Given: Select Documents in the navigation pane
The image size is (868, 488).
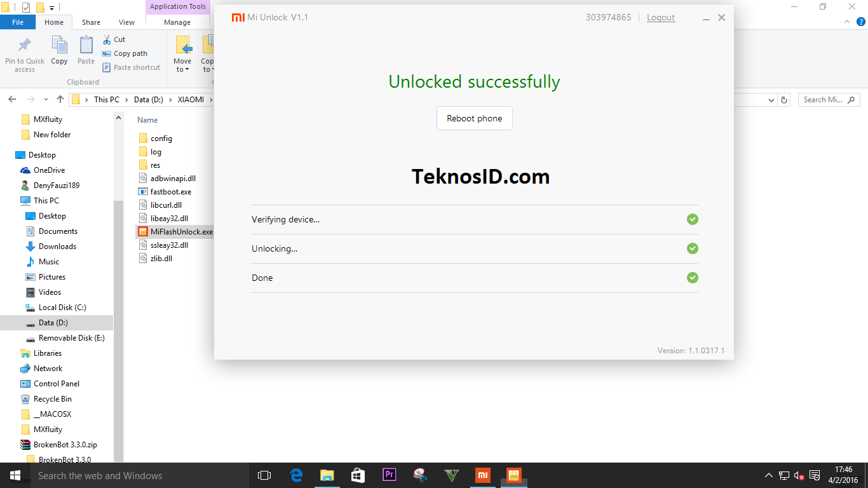Looking at the screenshot, I should [51, 231].
